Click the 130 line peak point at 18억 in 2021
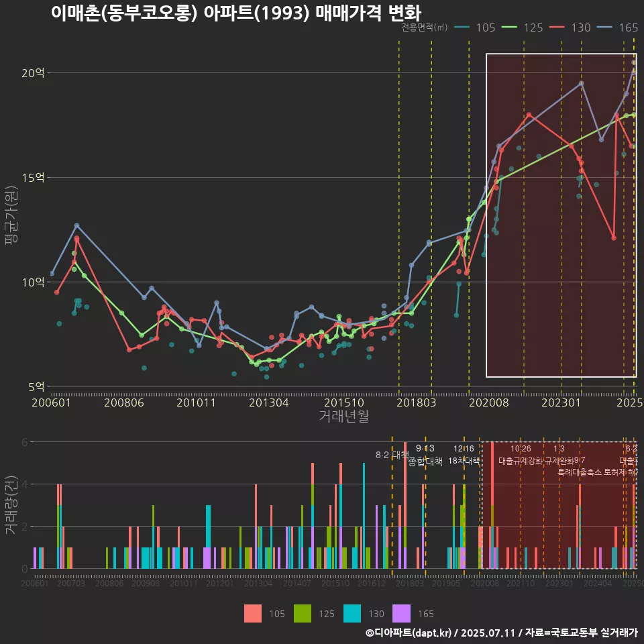The image size is (644, 644). pyautogui.click(x=529, y=115)
